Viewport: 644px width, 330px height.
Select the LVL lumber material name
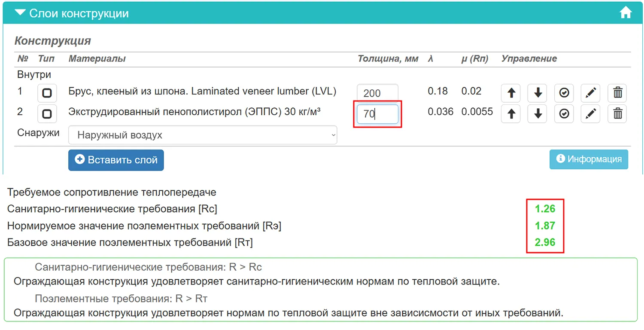click(x=202, y=92)
